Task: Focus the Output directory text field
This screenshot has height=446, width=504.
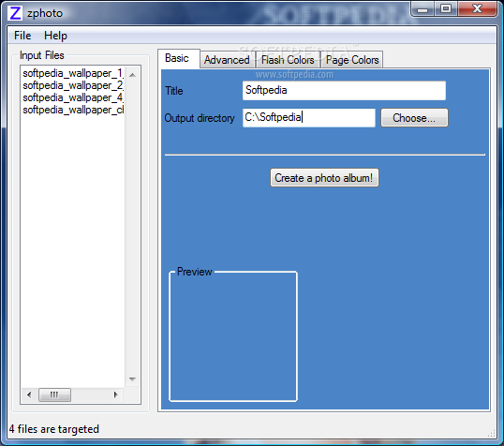Action: click(x=309, y=118)
